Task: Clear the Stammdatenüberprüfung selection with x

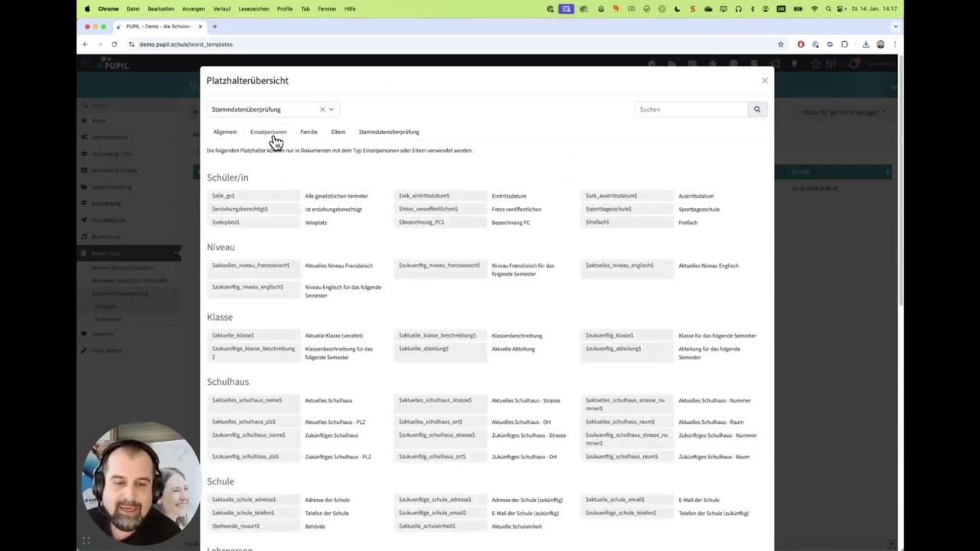Action: 322,109
